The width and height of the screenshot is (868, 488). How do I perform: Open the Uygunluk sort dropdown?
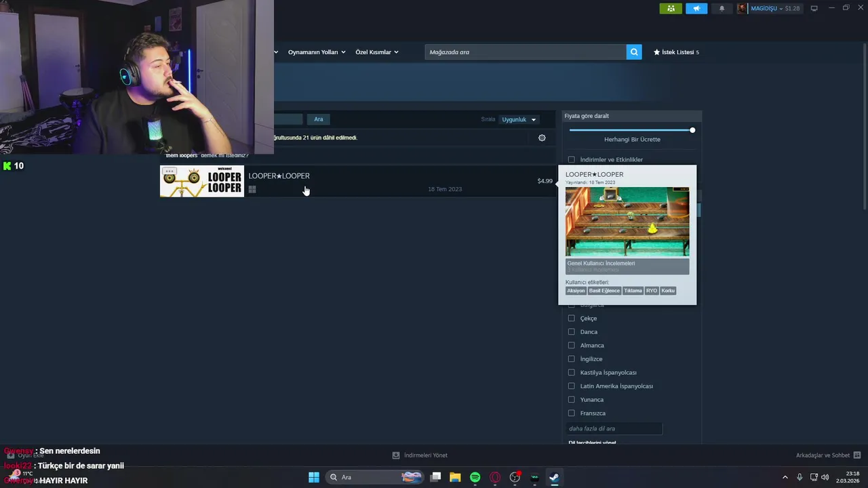[519, 119]
